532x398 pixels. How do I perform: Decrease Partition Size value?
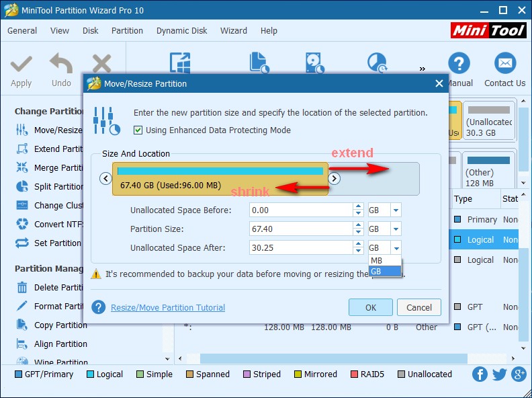(x=358, y=233)
